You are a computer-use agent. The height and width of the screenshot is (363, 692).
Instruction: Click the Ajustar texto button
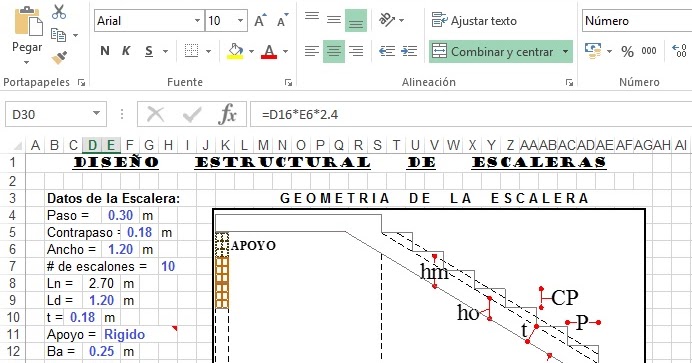474,21
